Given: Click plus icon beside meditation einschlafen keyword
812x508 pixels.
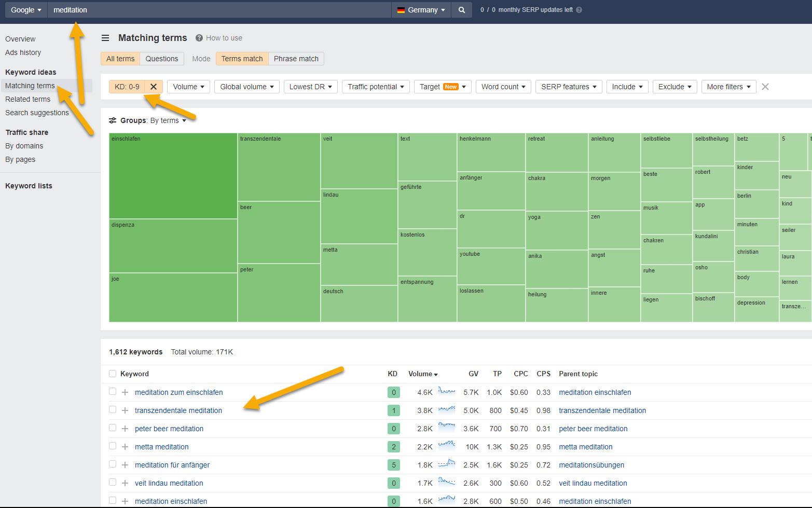Looking at the screenshot, I should [x=125, y=501].
